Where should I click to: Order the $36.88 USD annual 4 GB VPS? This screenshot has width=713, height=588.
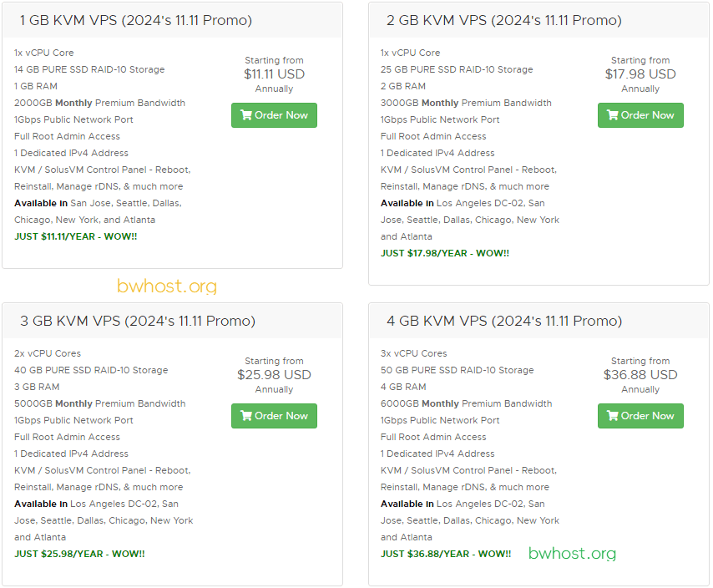point(640,416)
